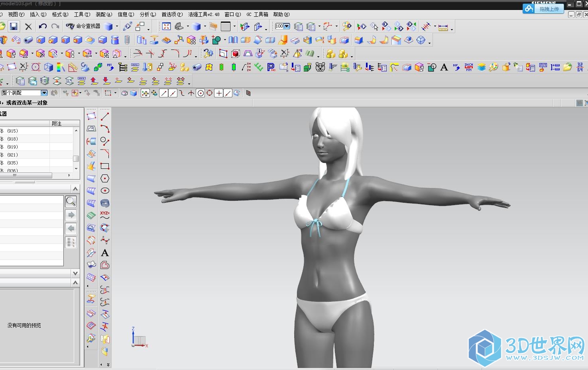This screenshot has height=370, width=588.
Task: Expand the collapsed side panel section chevron
Action: click(75, 273)
